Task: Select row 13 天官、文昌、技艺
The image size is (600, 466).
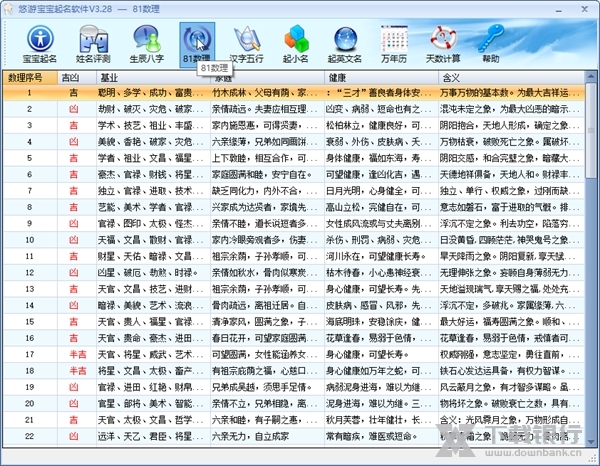Action: click(x=294, y=289)
